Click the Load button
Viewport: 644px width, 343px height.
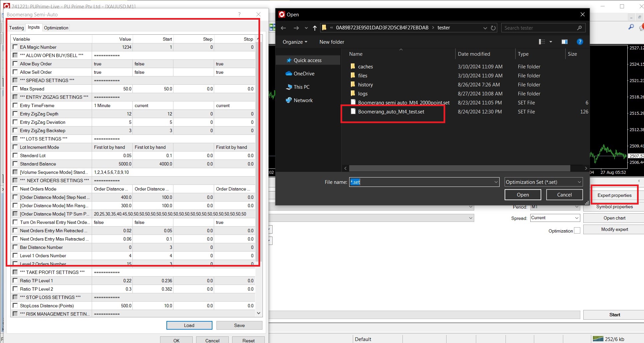point(189,325)
